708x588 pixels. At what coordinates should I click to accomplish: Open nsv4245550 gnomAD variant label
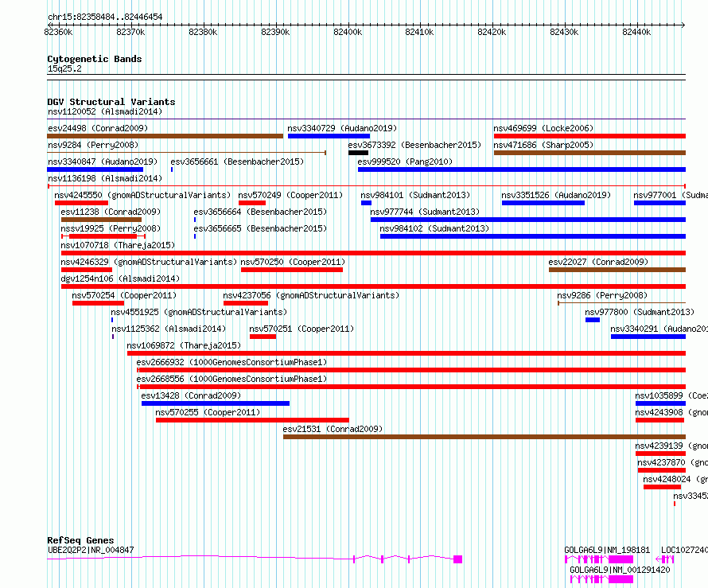pos(142,195)
